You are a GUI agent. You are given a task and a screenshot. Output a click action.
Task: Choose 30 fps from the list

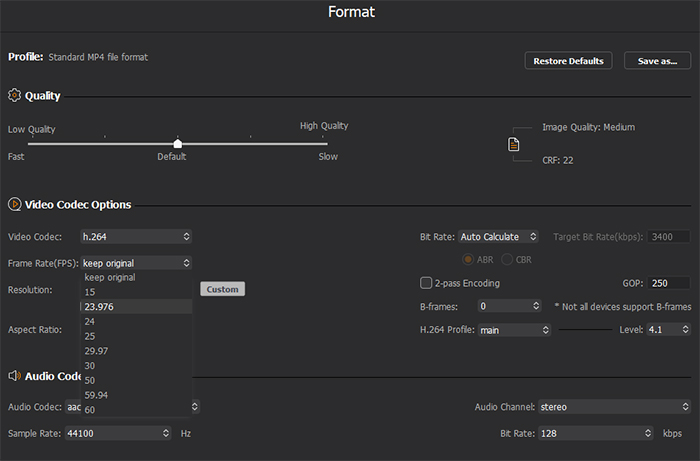pyautogui.click(x=136, y=365)
